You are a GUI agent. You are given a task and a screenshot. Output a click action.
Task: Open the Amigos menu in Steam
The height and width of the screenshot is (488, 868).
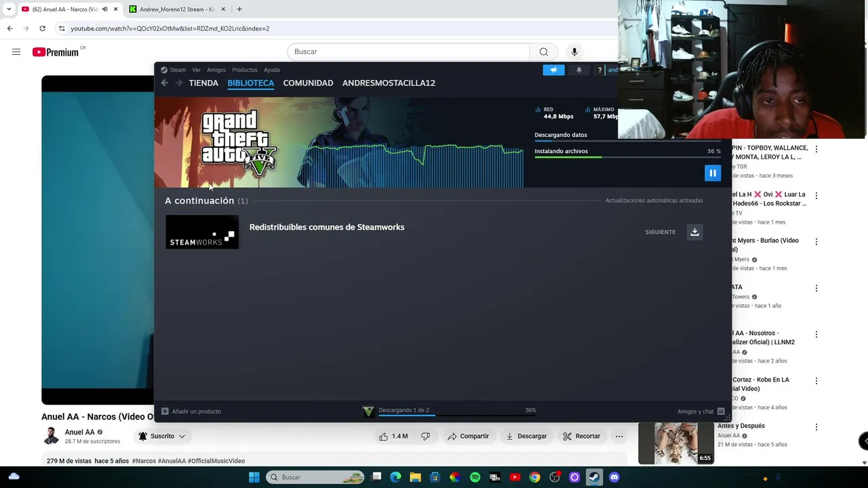216,70
